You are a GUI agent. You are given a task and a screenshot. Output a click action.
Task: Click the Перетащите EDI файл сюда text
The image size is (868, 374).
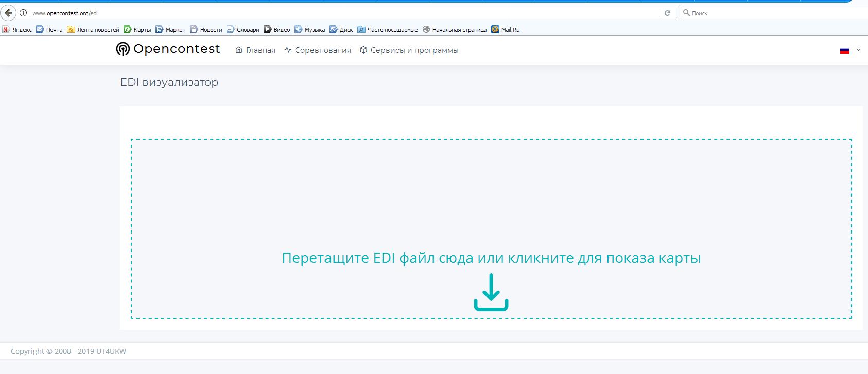(491, 258)
